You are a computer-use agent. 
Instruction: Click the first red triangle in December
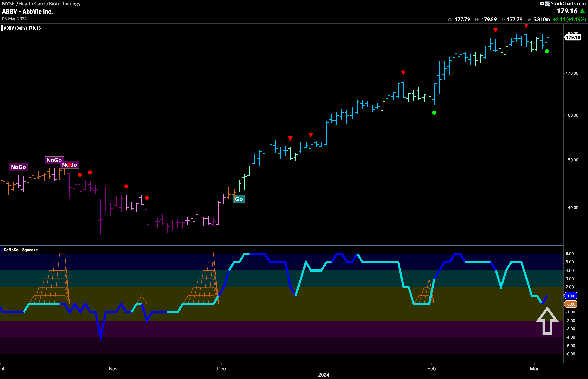click(x=290, y=138)
